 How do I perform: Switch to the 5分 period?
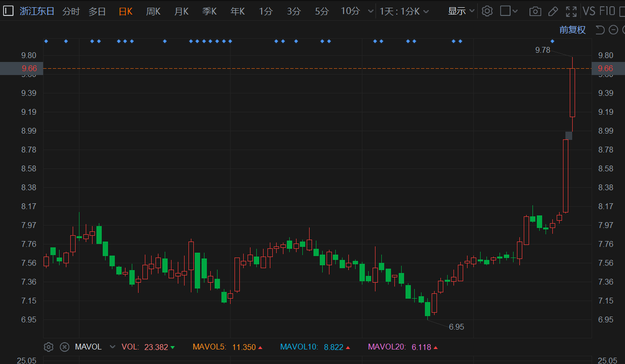[x=322, y=11]
